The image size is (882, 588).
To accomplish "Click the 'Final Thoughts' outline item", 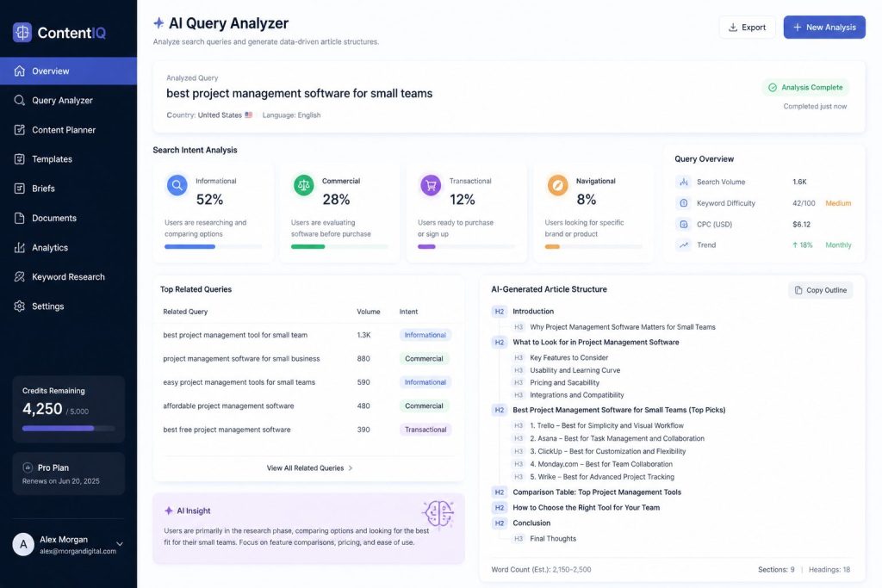I will [553, 539].
